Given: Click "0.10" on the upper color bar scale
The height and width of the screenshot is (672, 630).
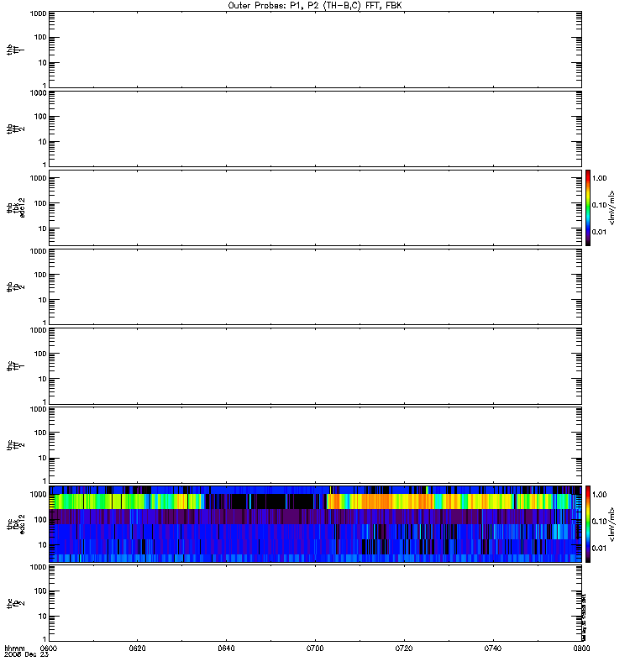Looking at the screenshot, I should point(599,205).
